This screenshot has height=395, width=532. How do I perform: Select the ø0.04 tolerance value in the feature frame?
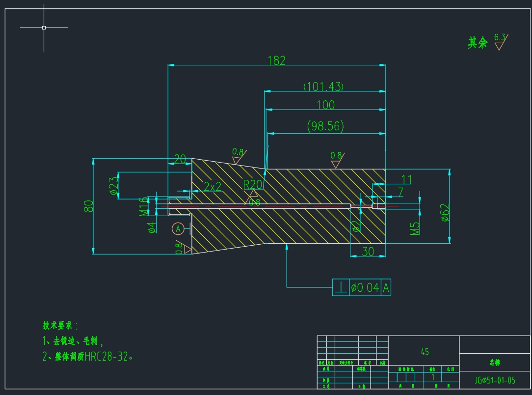click(x=365, y=288)
